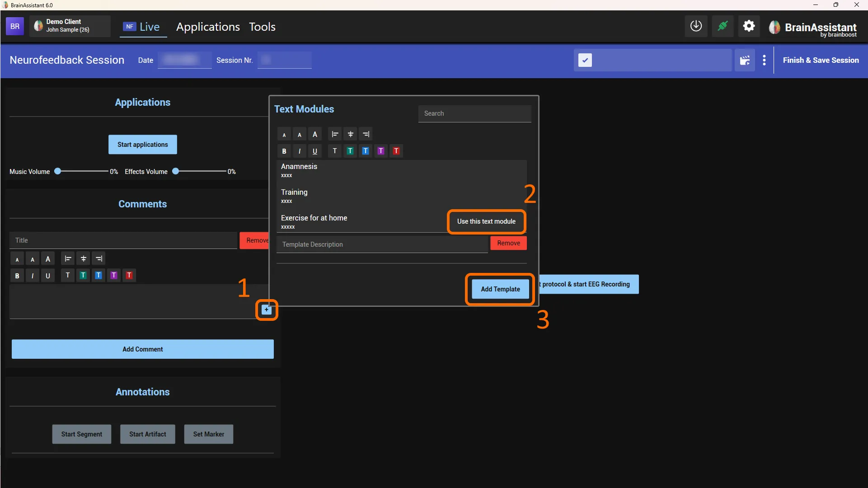
Task: Align right in the Text Modules toolbar
Action: [x=366, y=134]
